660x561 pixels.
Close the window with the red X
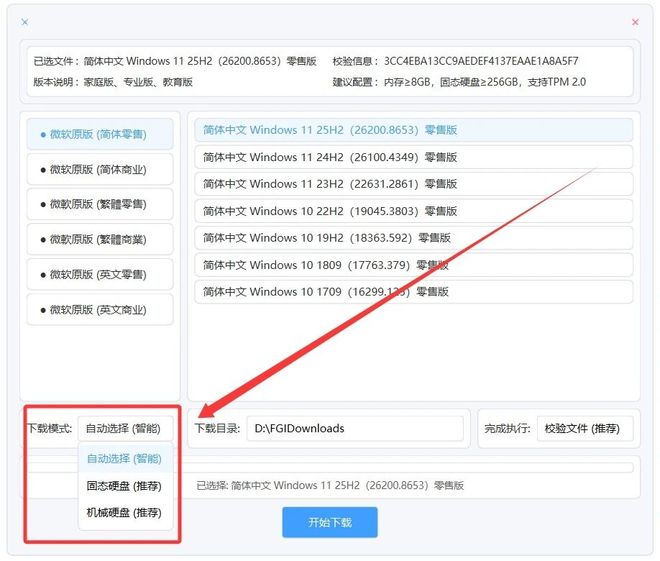coord(635,22)
